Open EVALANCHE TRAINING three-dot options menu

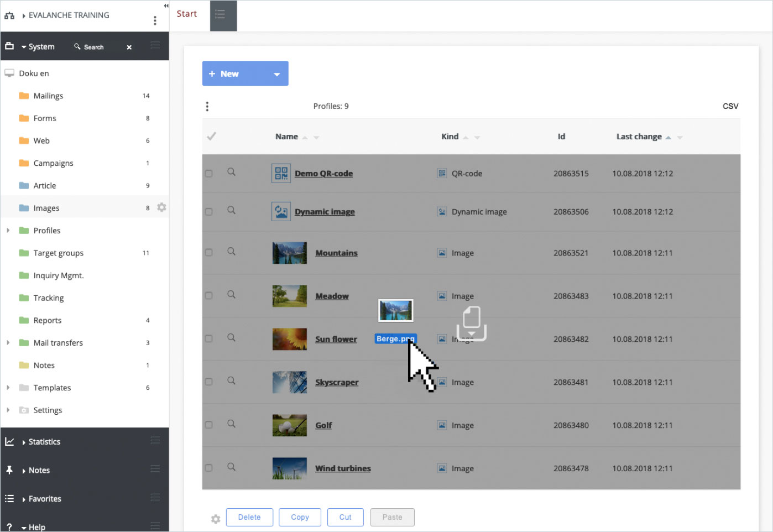tap(155, 20)
